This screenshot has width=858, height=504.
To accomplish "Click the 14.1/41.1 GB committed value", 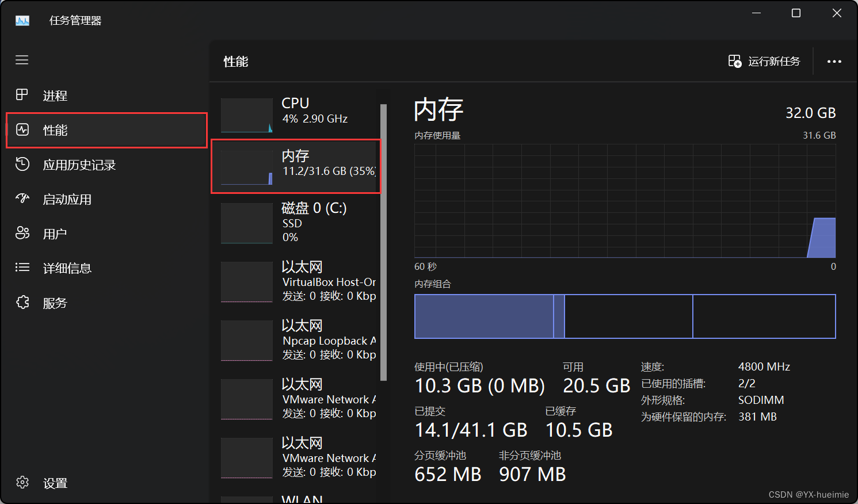I will coord(471,430).
